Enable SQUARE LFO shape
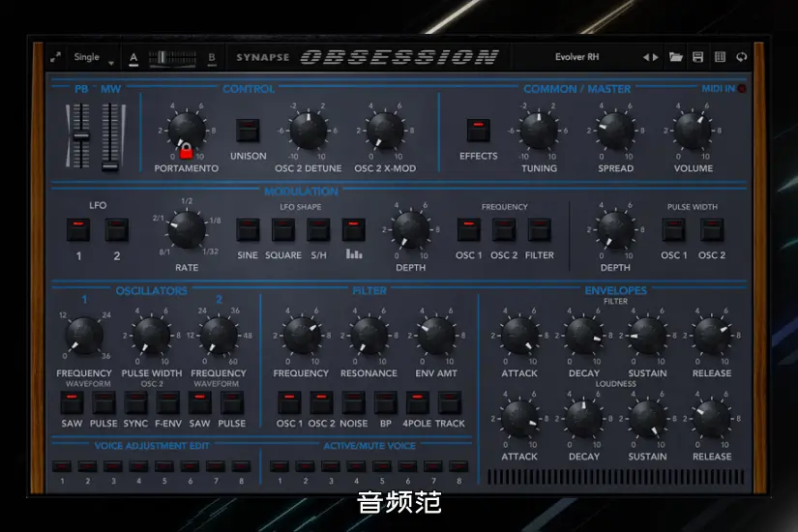 click(283, 230)
